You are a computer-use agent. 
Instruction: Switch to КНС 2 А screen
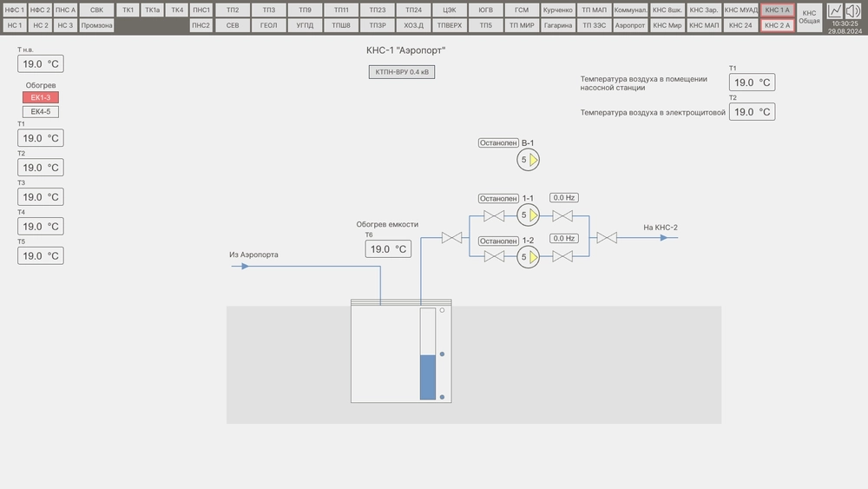tap(777, 25)
